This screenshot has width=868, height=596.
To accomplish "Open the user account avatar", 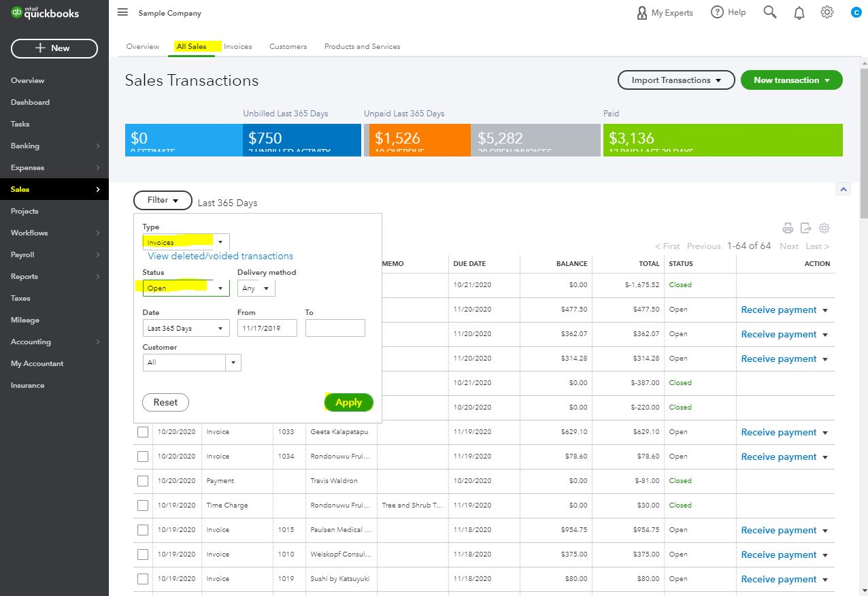I will 856,12.
